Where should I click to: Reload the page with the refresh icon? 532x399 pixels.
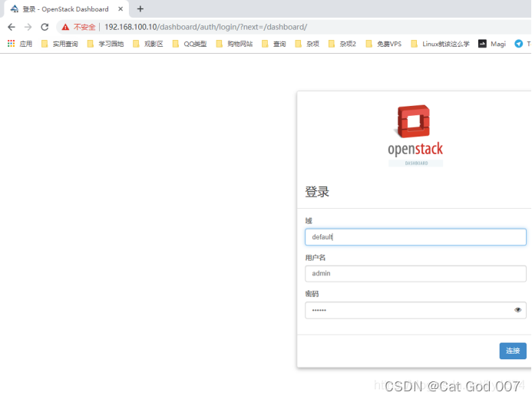(x=45, y=27)
